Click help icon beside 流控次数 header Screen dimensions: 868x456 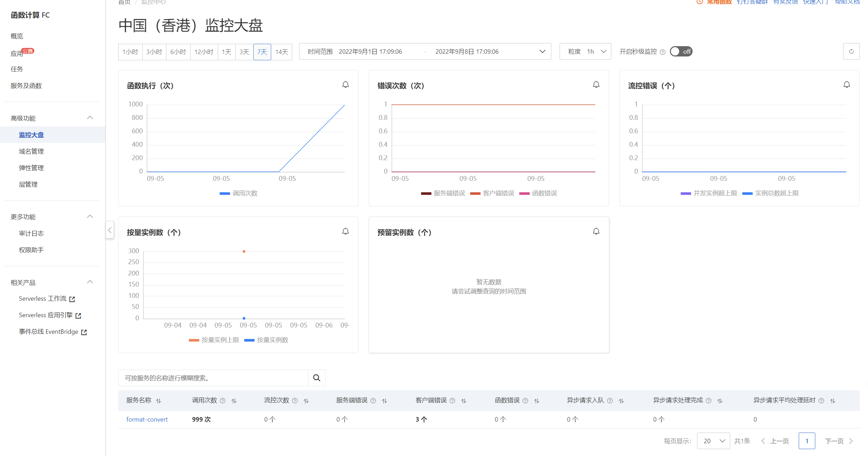tap(295, 401)
